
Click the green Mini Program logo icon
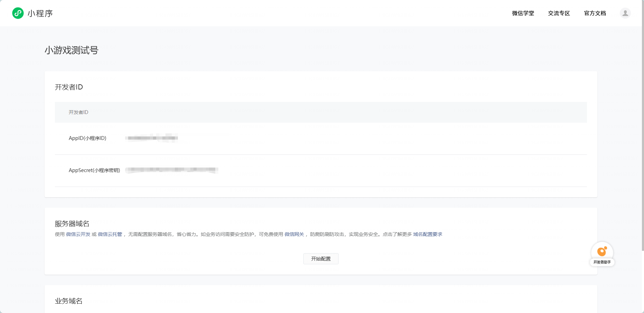(18, 13)
